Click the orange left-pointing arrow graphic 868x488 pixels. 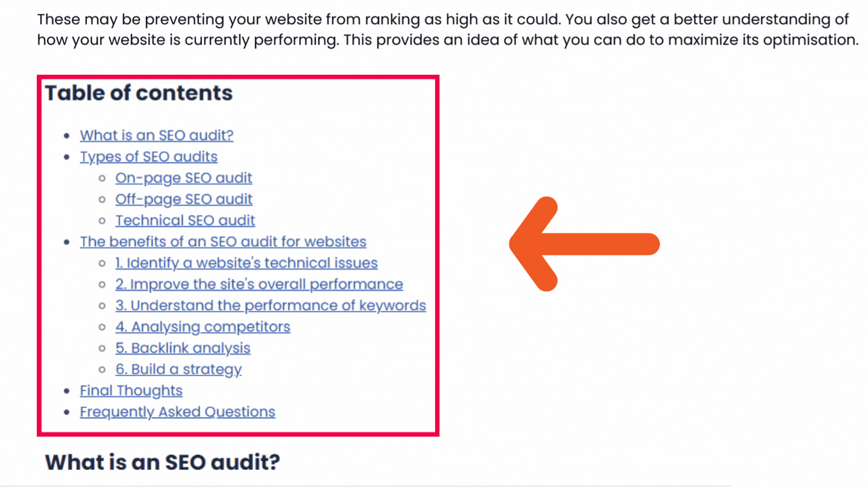tap(584, 244)
